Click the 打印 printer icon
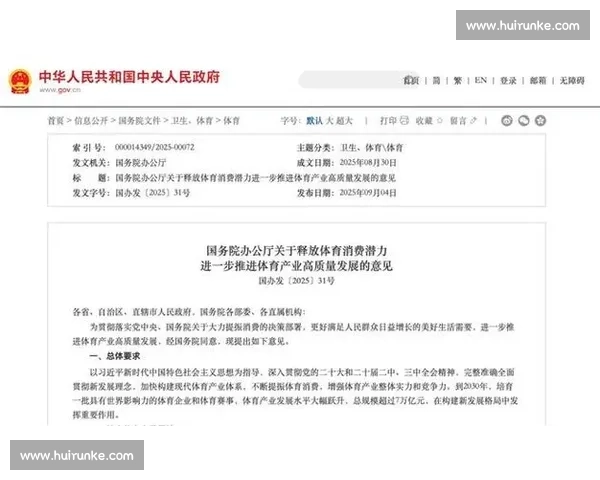The width and height of the screenshot is (600, 480). (404, 121)
